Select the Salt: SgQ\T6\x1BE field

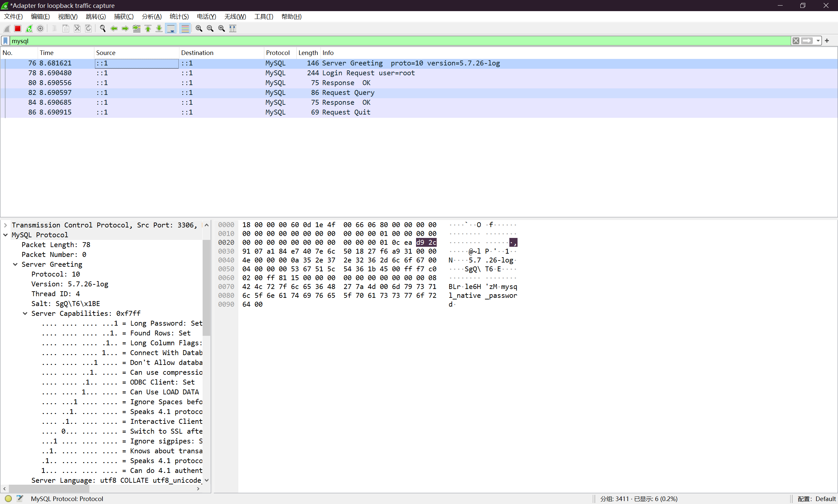pos(66,304)
